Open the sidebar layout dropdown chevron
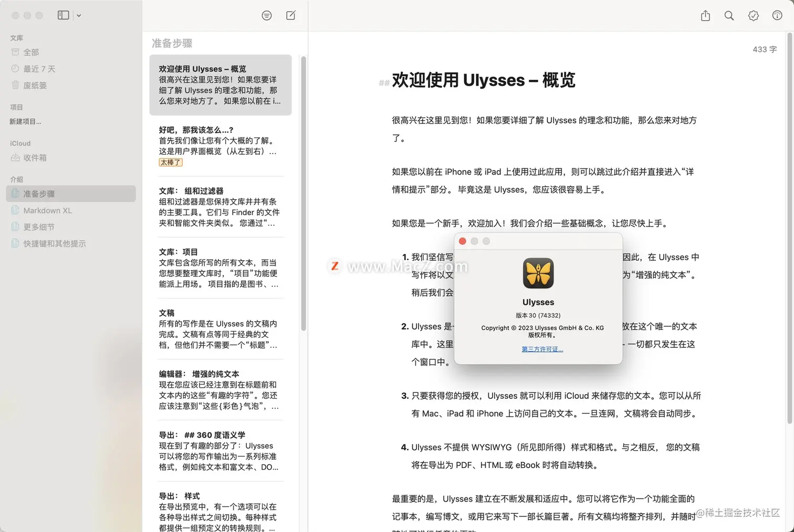 pyautogui.click(x=79, y=16)
